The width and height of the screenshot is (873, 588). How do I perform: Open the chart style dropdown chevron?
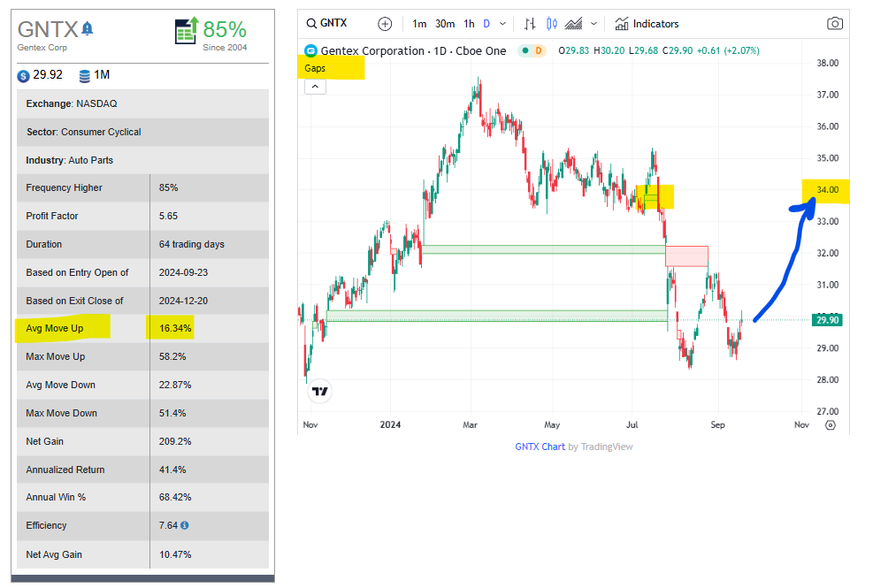(x=594, y=24)
